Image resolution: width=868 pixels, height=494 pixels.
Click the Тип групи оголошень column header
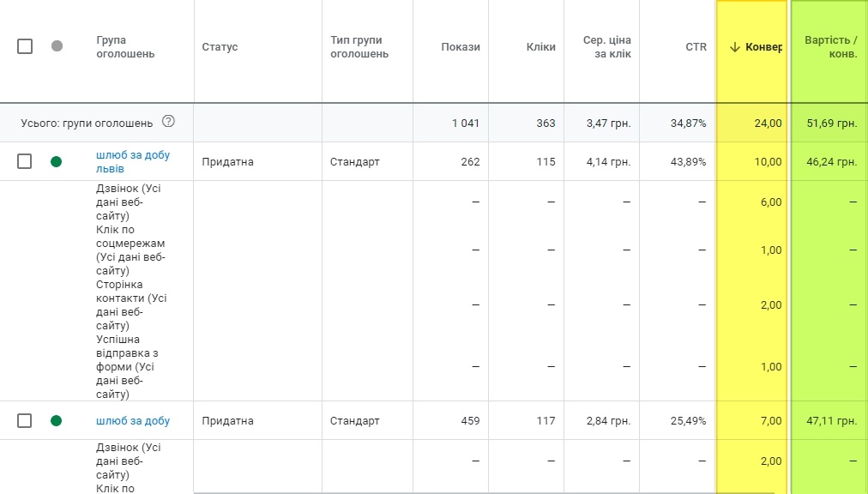click(359, 47)
